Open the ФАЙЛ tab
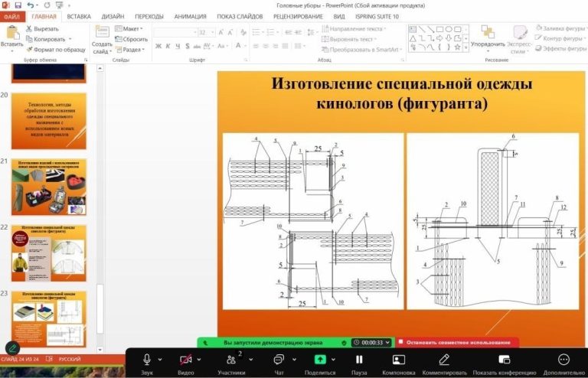 pyautogui.click(x=12, y=17)
